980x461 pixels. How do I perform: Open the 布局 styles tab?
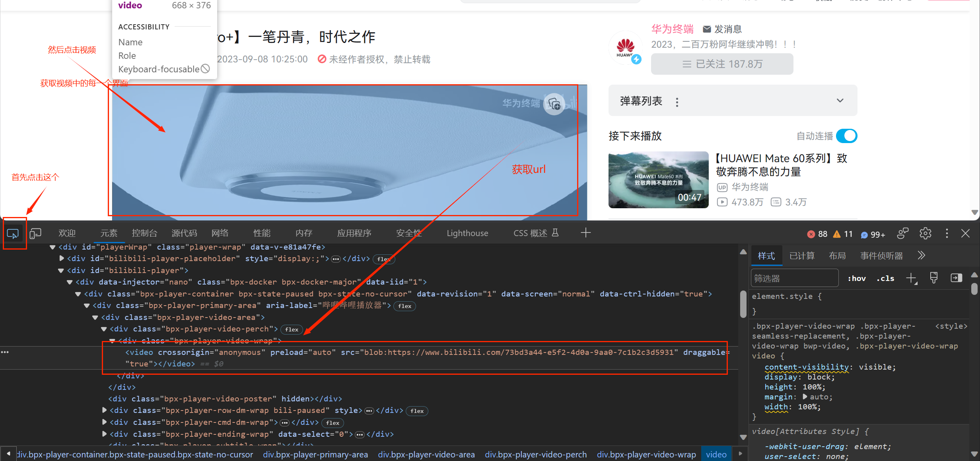coord(837,256)
